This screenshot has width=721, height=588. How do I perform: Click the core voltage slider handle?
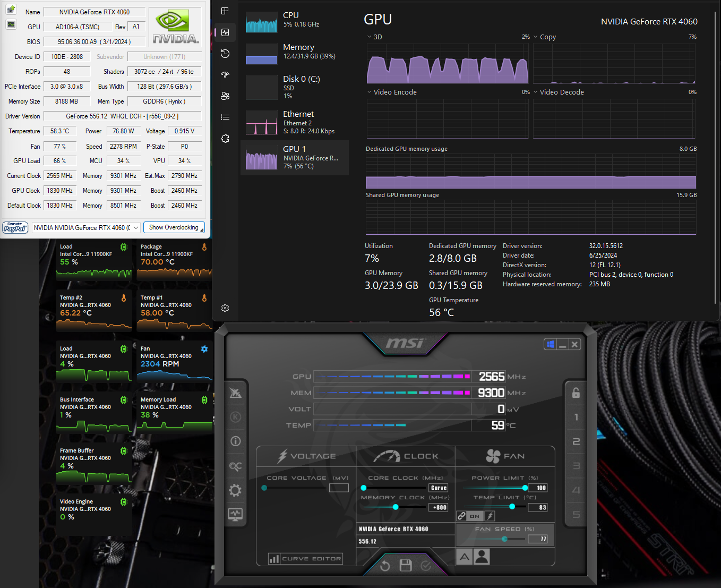264,488
